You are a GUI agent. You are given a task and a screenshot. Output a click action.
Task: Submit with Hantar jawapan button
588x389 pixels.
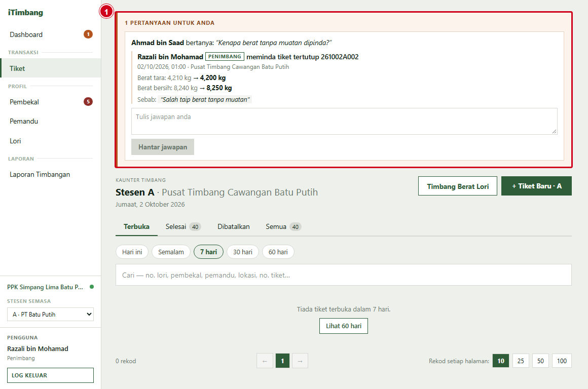[163, 147]
